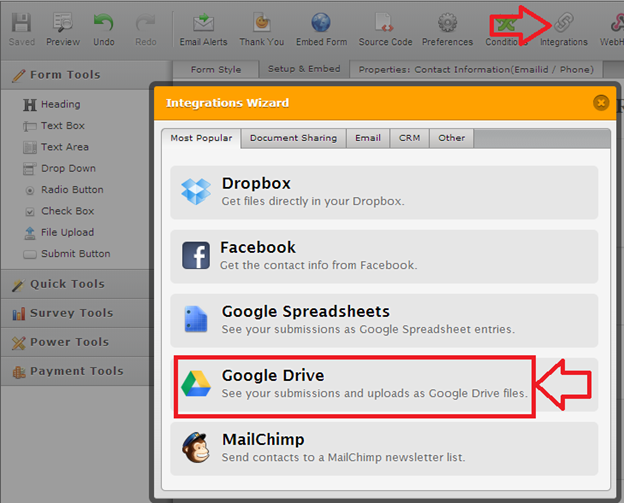Click the MailChimp monkey logo
The image size is (624, 503).
tap(196, 447)
